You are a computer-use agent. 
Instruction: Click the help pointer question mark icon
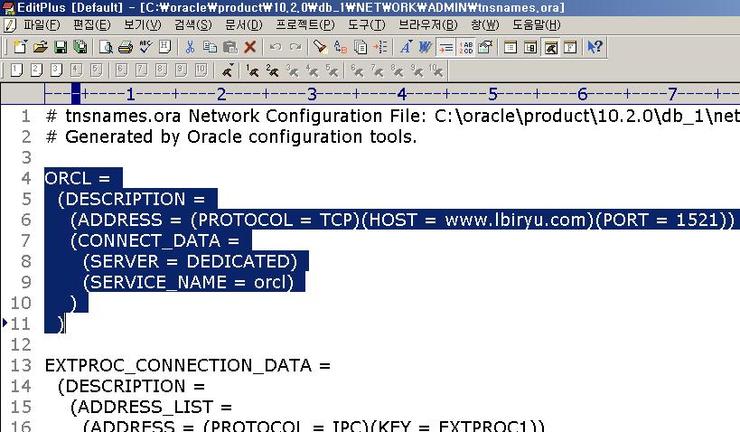click(x=595, y=47)
